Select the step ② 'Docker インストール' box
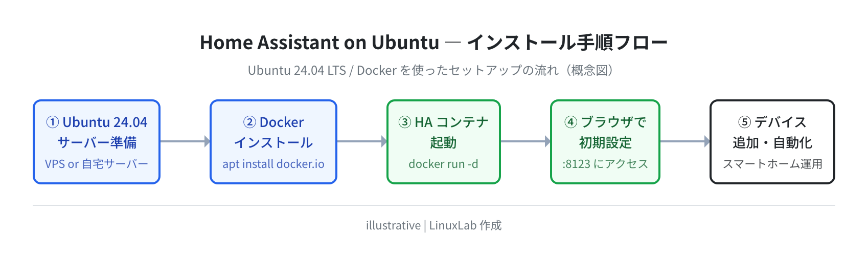 [273, 142]
